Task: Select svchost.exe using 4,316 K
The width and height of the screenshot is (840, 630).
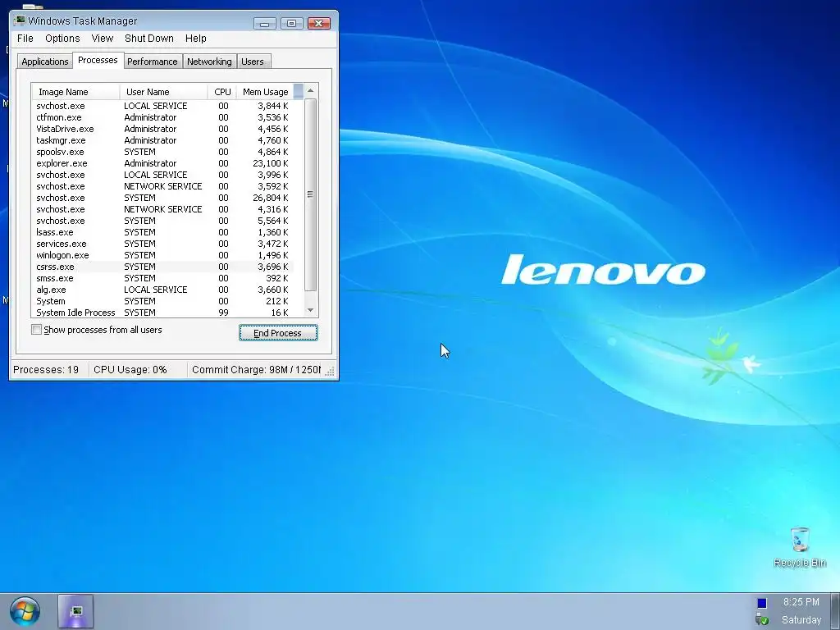Action: (x=162, y=209)
